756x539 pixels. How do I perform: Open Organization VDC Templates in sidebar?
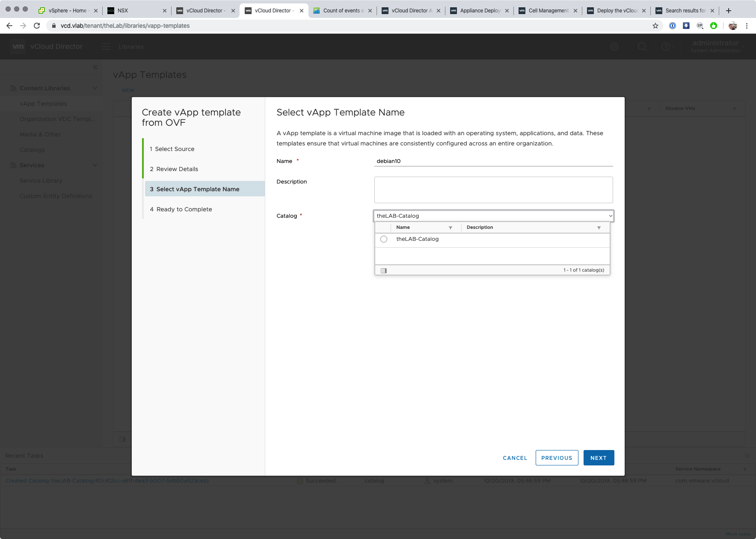tap(57, 119)
